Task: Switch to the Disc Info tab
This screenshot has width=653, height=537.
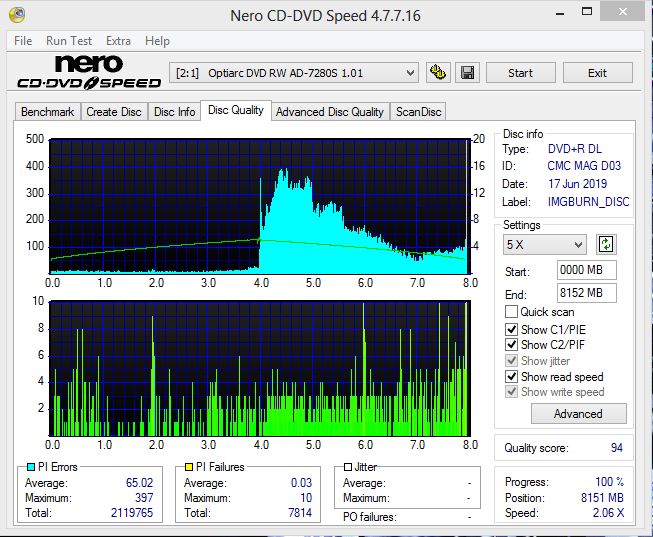Action: 174,112
